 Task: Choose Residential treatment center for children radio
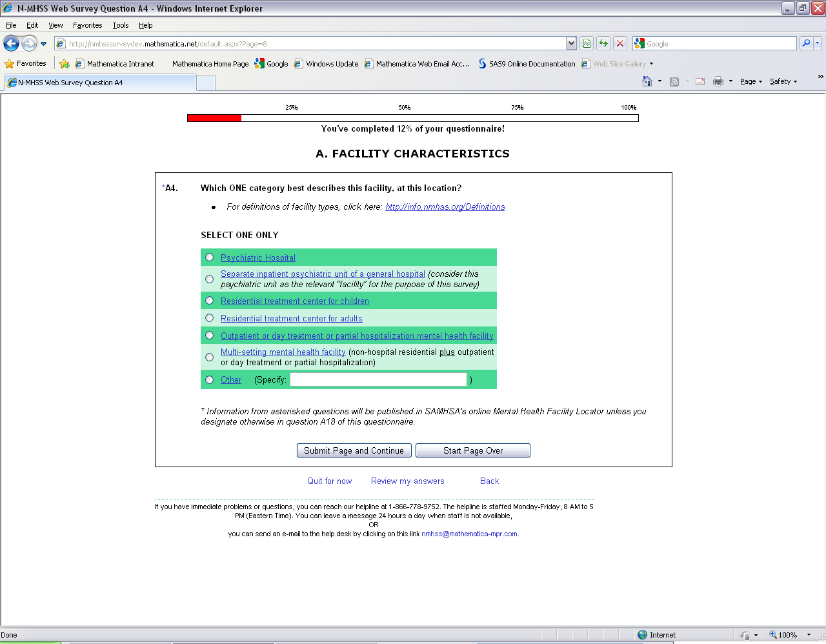(210, 301)
